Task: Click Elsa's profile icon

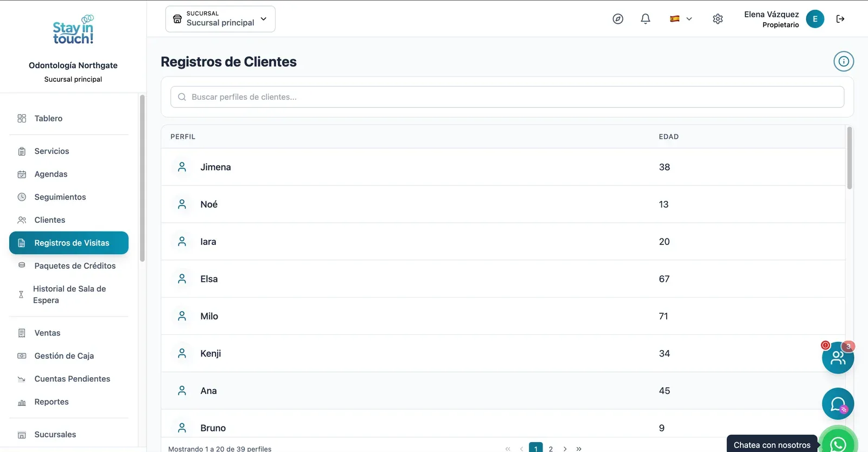Action: coord(182,279)
